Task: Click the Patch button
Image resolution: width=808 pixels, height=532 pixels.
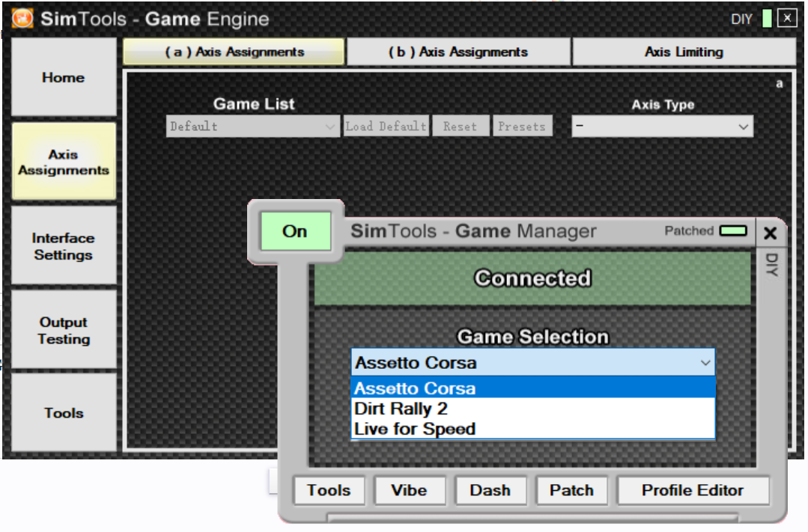Action: tap(571, 490)
